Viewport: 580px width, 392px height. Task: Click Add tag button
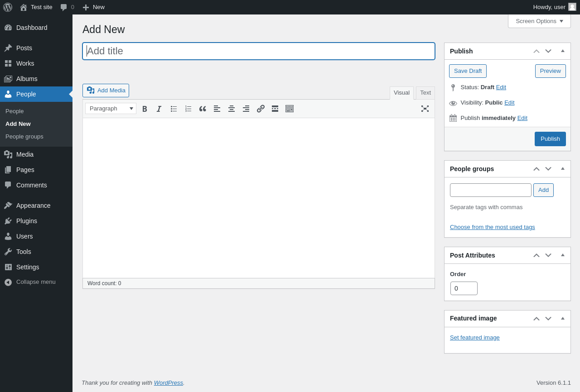click(x=543, y=190)
